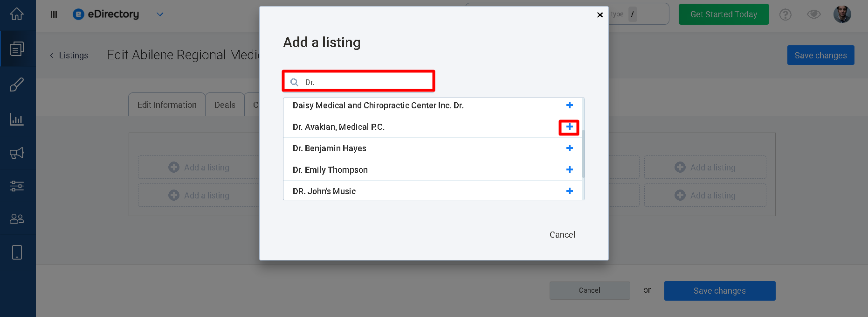Click the Get Started Today button
This screenshot has width=868, height=317.
pyautogui.click(x=723, y=14)
